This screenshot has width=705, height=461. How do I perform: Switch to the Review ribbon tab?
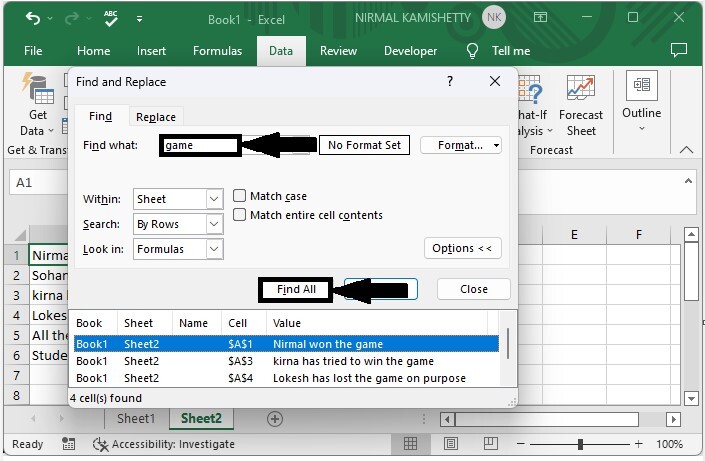click(338, 51)
